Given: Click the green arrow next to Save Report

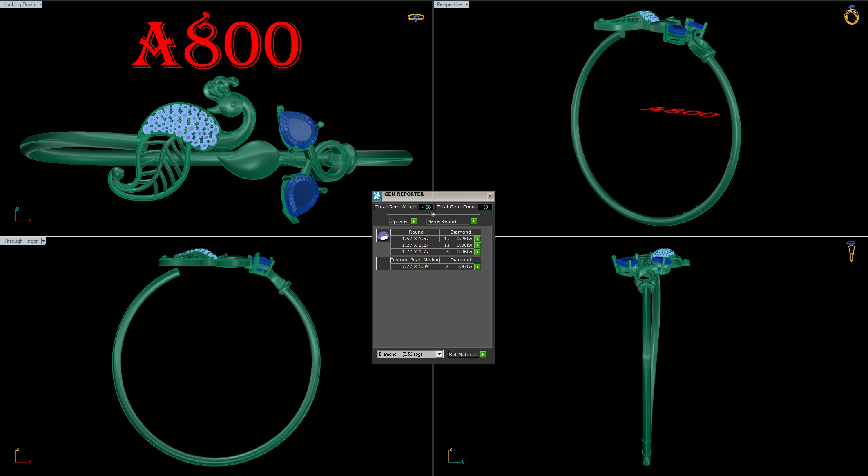Looking at the screenshot, I should pos(473,221).
